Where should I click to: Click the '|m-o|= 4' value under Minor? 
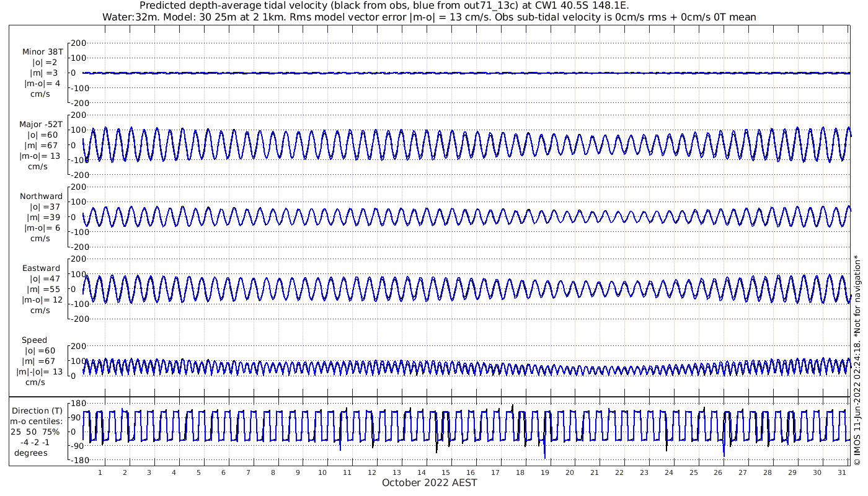pyautogui.click(x=42, y=84)
